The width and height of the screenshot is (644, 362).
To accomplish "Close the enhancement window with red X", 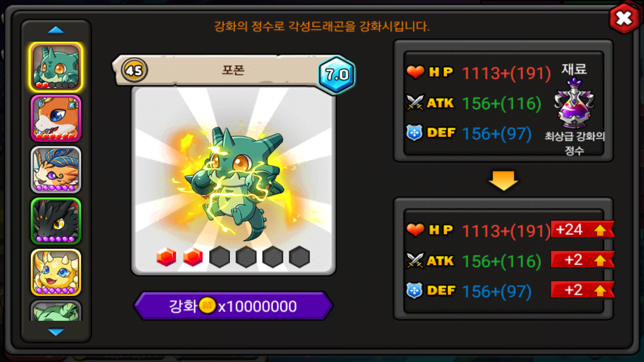I will (624, 19).
